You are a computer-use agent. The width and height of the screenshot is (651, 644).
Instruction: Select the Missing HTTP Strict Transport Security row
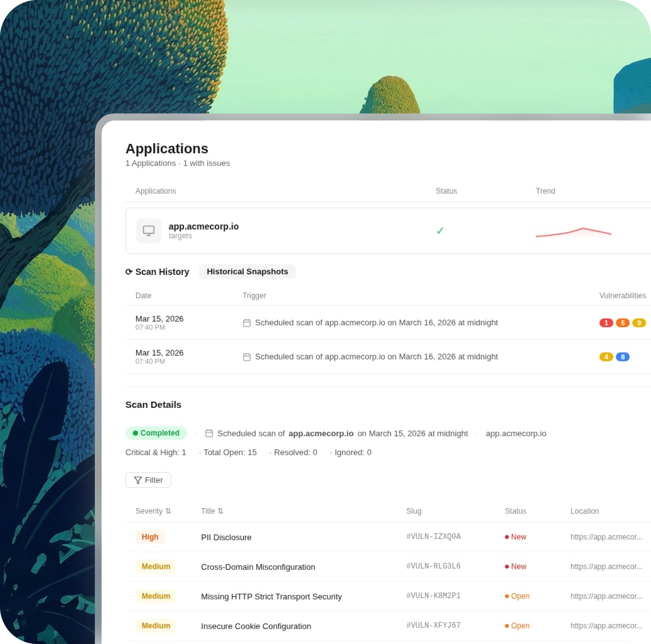[x=271, y=596]
